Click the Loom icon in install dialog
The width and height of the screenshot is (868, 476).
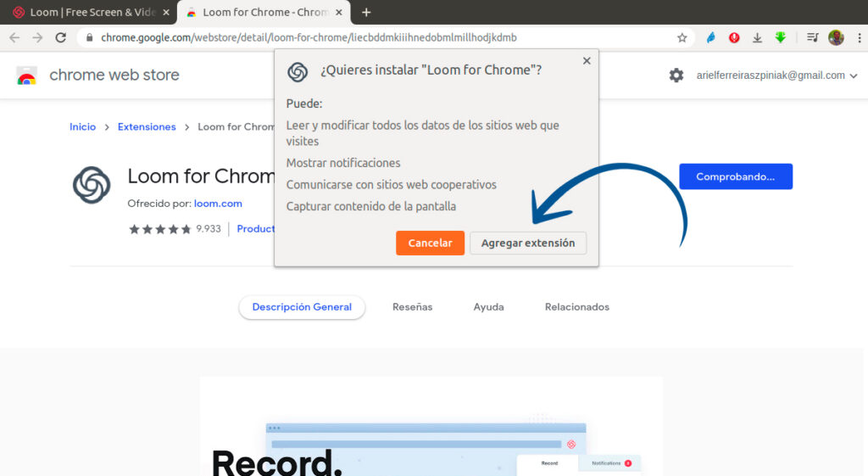point(298,71)
